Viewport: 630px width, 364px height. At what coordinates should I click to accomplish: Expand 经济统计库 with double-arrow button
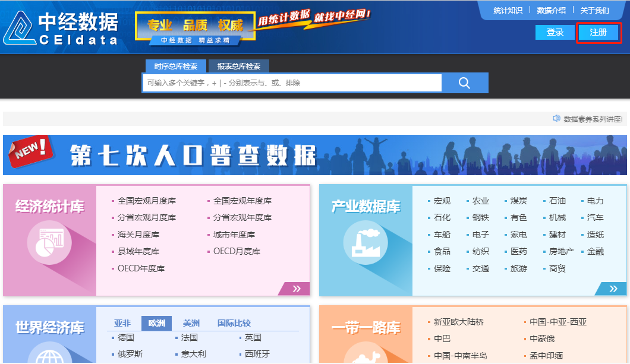[x=294, y=289]
